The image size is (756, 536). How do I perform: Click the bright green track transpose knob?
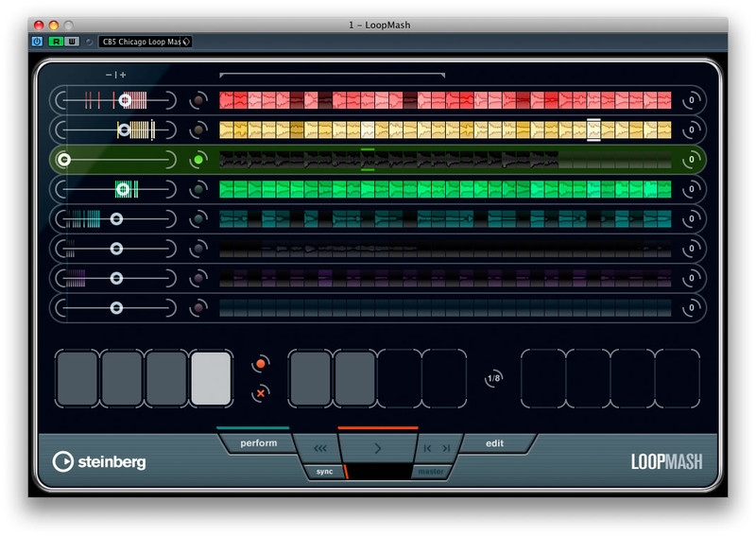(692, 189)
